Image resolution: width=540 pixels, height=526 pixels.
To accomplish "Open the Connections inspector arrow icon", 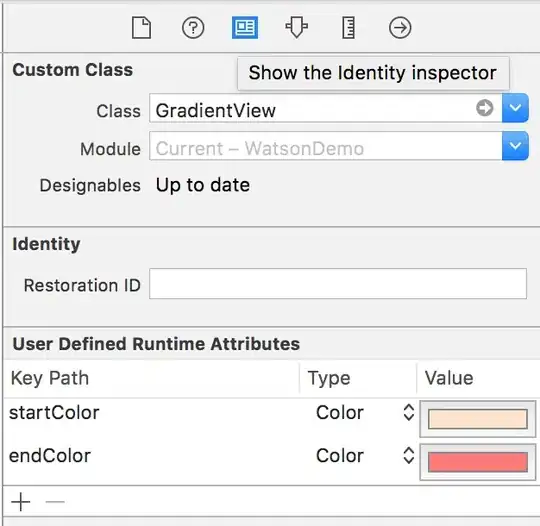I will click(x=400, y=28).
